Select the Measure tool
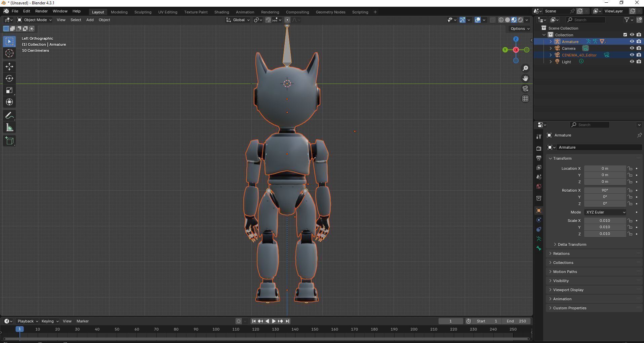The height and width of the screenshot is (343, 644). (x=9, y=127)
